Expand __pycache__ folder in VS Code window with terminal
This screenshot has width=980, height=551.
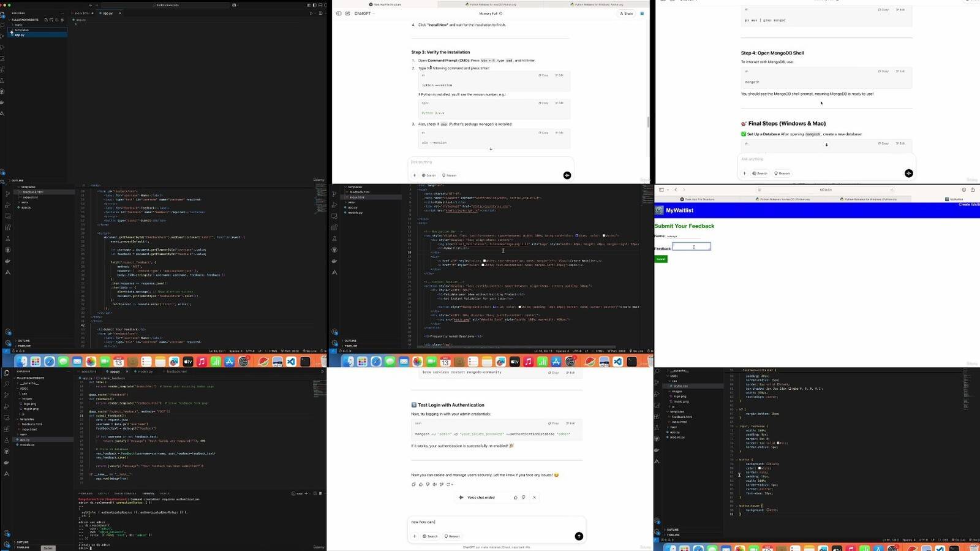coord(29,383)
